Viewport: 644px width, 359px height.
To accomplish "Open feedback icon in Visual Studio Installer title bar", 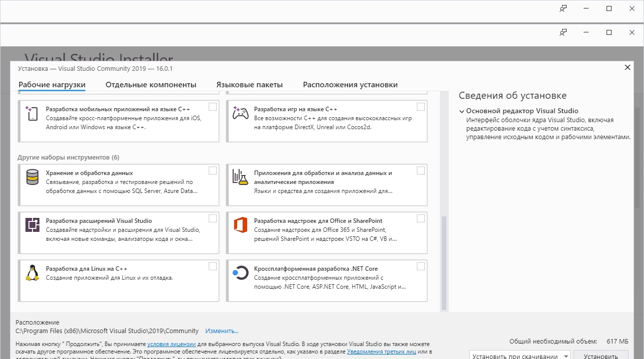I will tap(563, 32).
